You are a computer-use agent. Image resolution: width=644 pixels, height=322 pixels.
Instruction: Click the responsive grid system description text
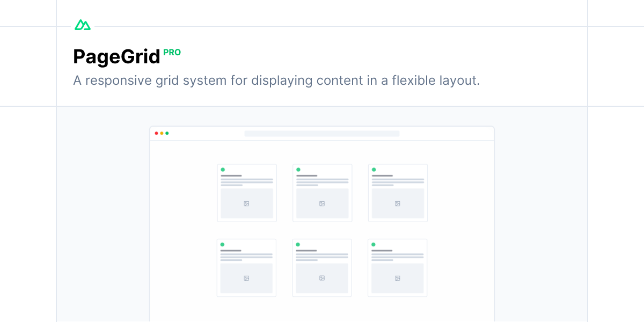pyautogui.click(x=276, y=80)
